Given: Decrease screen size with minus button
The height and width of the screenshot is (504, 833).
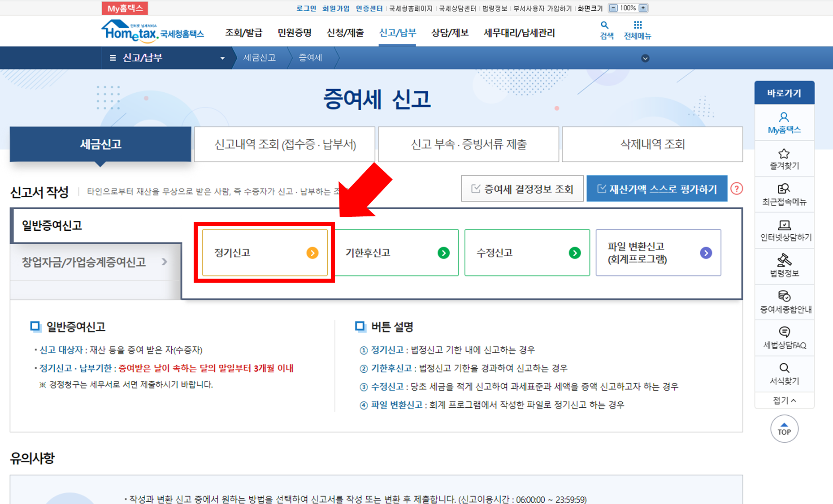Looking at the screenshot, I should [613, 8].
